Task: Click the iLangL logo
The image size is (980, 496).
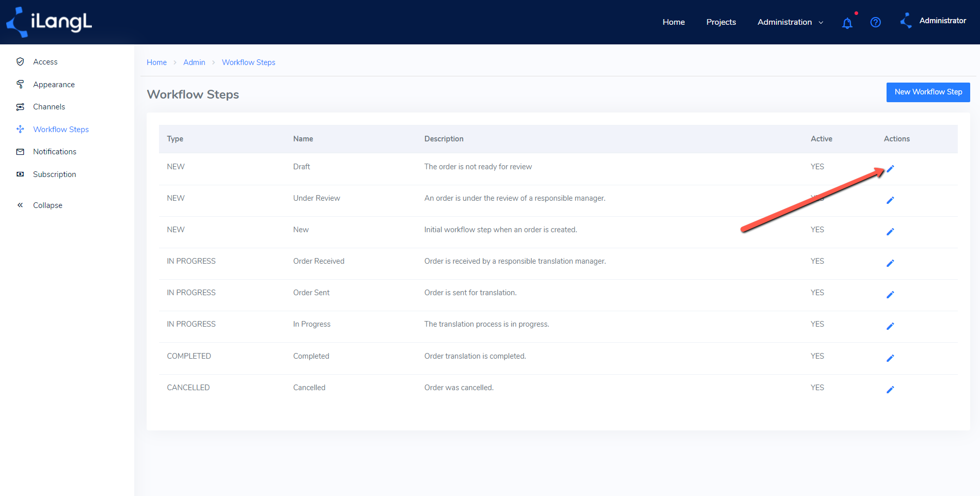Action: point(49,22)
